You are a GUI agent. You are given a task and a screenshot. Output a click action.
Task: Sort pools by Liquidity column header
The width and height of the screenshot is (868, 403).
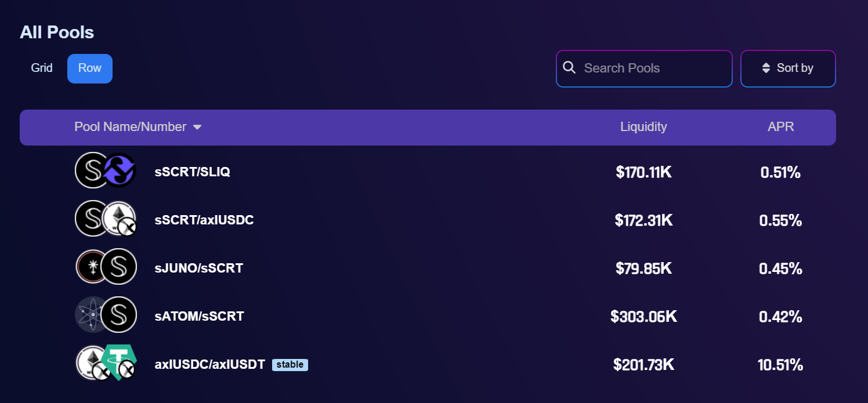click(643, 126)
